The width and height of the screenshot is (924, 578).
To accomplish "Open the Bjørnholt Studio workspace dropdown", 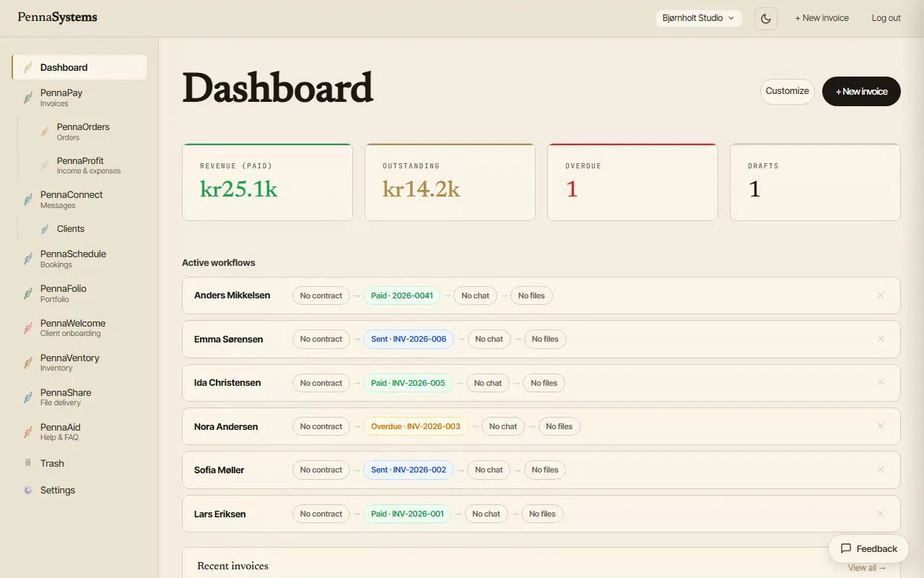I will (699, 18).
